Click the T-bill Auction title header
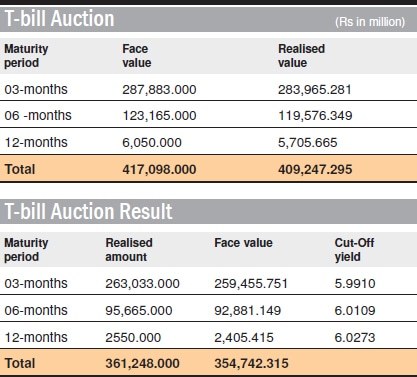Image resolution: width=417 pixels, height=377 pixels. pyautogui.click(x=59, y=18)
